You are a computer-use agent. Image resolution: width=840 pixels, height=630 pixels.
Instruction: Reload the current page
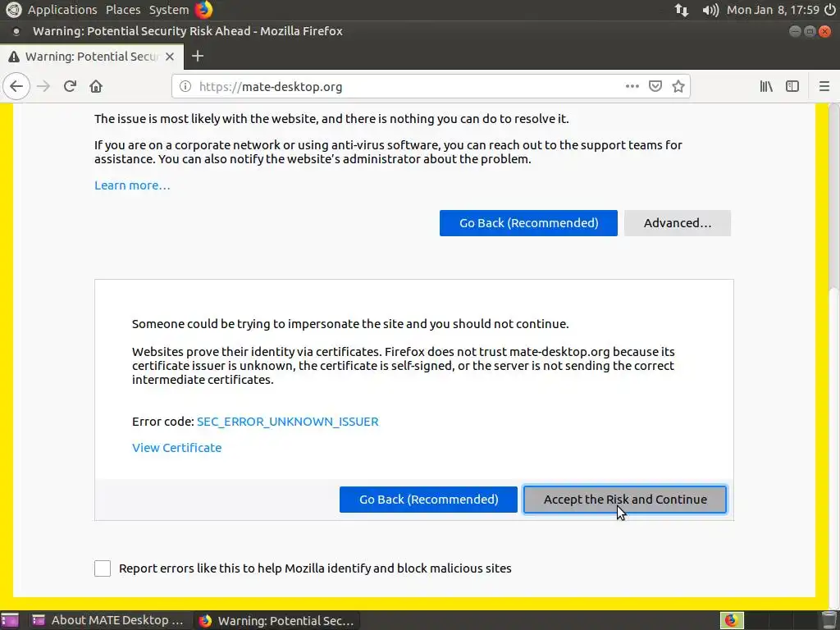click(70, 86)
